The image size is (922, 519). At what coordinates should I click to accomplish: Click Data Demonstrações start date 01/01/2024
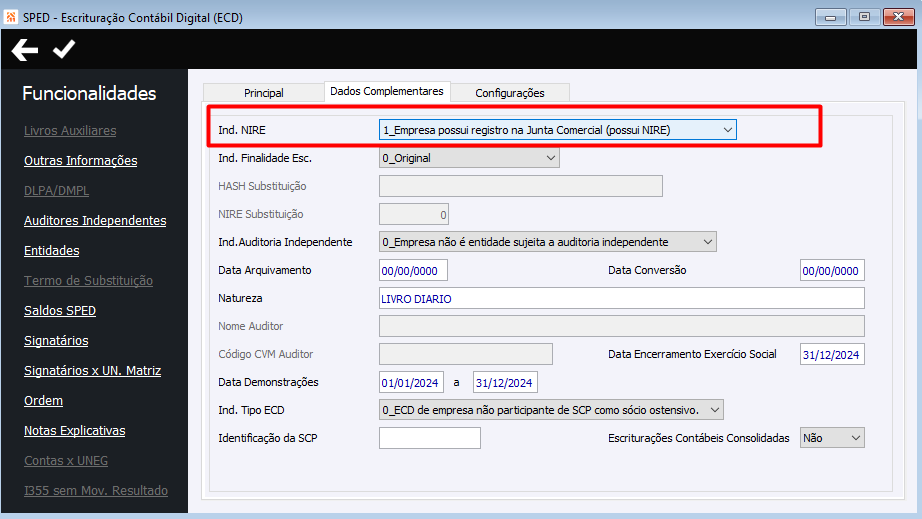click(412, 383)
